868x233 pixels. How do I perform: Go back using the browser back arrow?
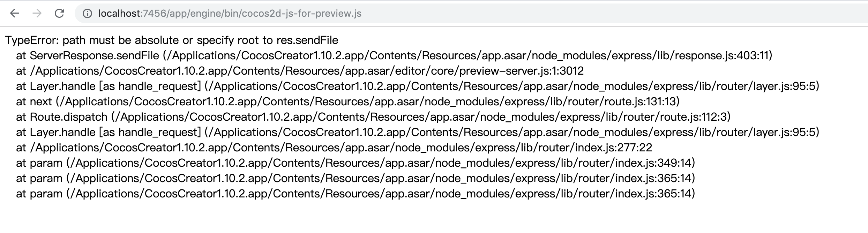pyautogui.click(x=14, y=14)
